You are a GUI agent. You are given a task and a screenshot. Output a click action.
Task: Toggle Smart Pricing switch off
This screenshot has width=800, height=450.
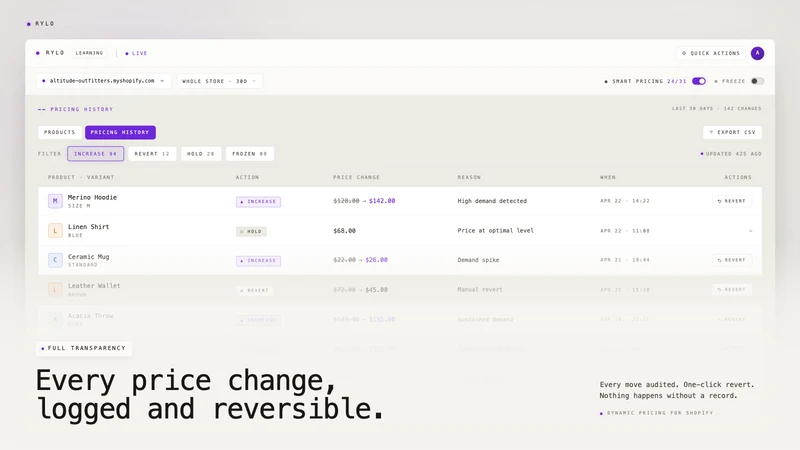click(698, 81)
